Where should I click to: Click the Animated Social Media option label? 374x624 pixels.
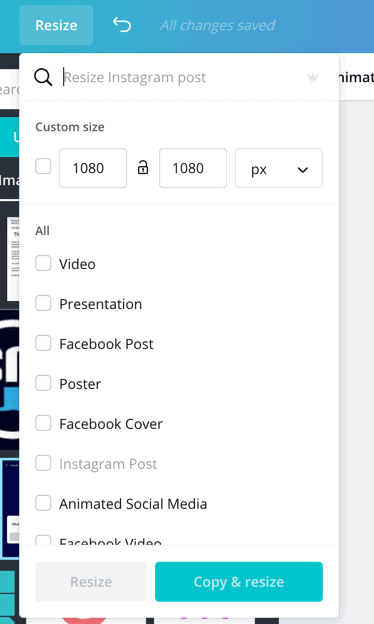coord(133,504)
